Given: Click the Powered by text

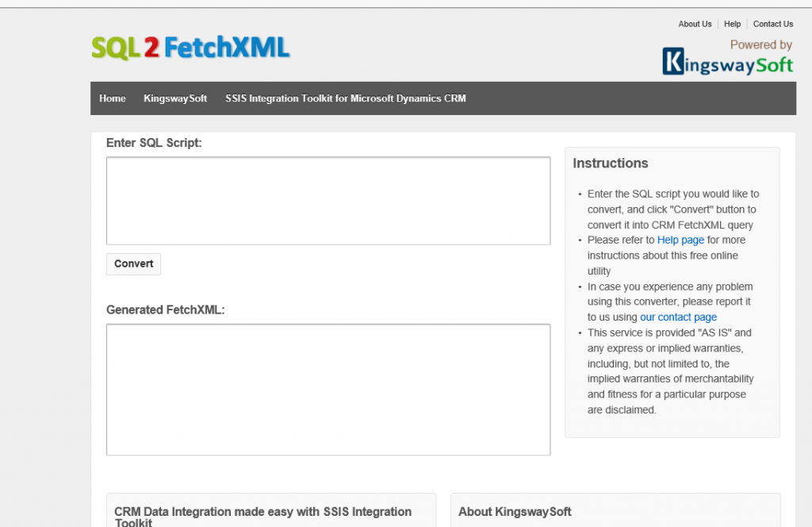Looking at the screenshot, I should click(760, 44).
